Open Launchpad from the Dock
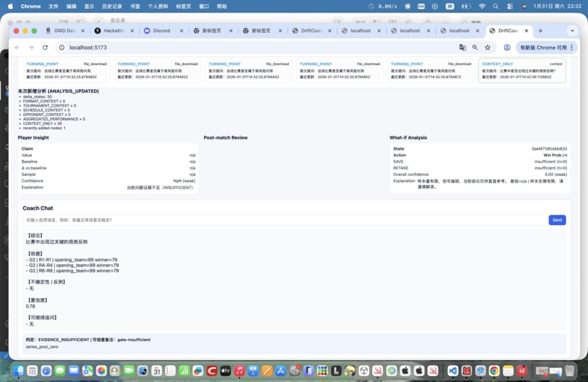This screenshot has width=588, height=382. 32,371
